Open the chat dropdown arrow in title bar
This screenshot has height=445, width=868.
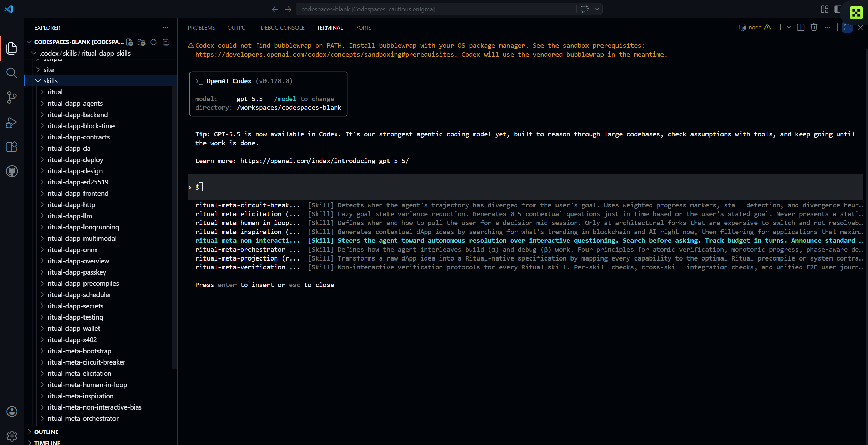coord(597,9)
